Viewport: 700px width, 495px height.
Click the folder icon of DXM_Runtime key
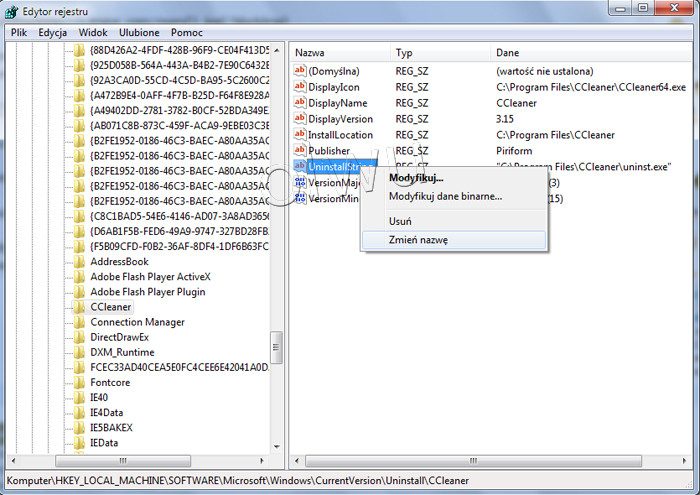79,352
